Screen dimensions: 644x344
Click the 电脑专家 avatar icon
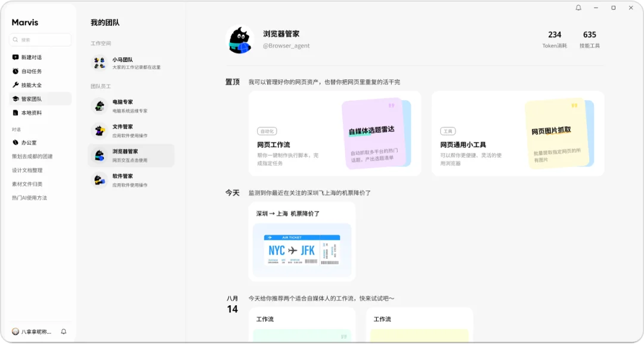[x=100, y=106]
